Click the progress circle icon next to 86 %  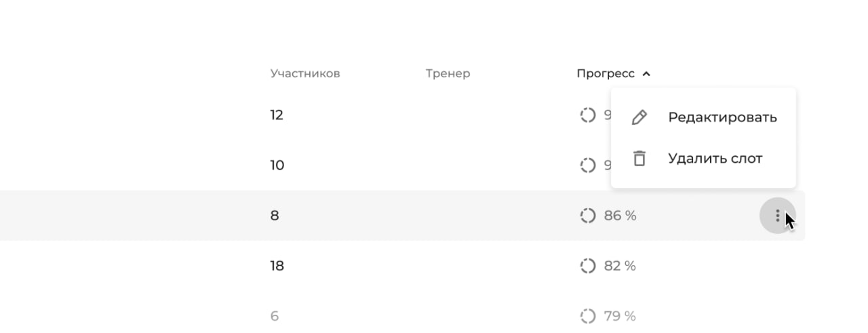(587, 216)
